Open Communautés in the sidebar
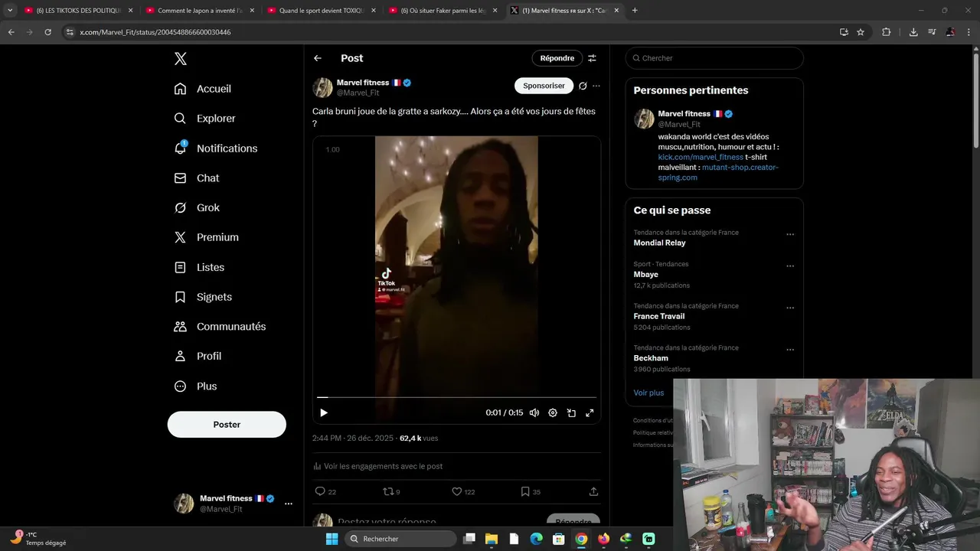The width and height of the screenshot is (980, 551). [220, 327]
